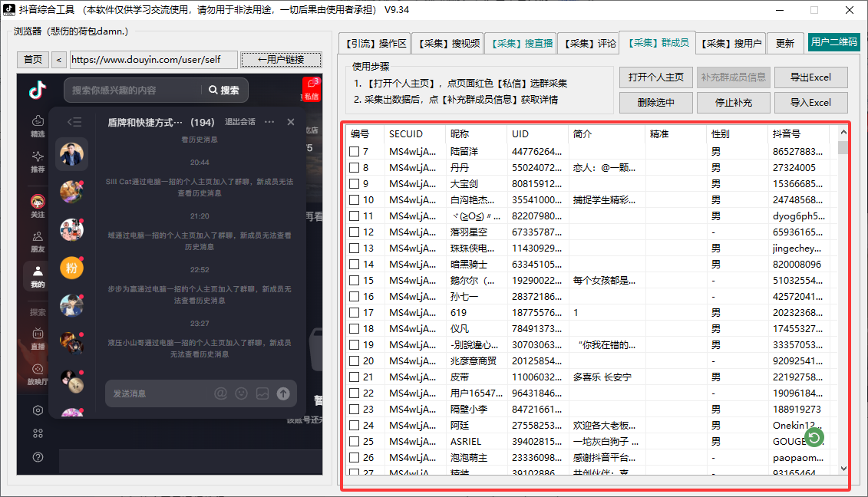
Task: Click the @ mention icon in chat input
Action: coord(220,393)
